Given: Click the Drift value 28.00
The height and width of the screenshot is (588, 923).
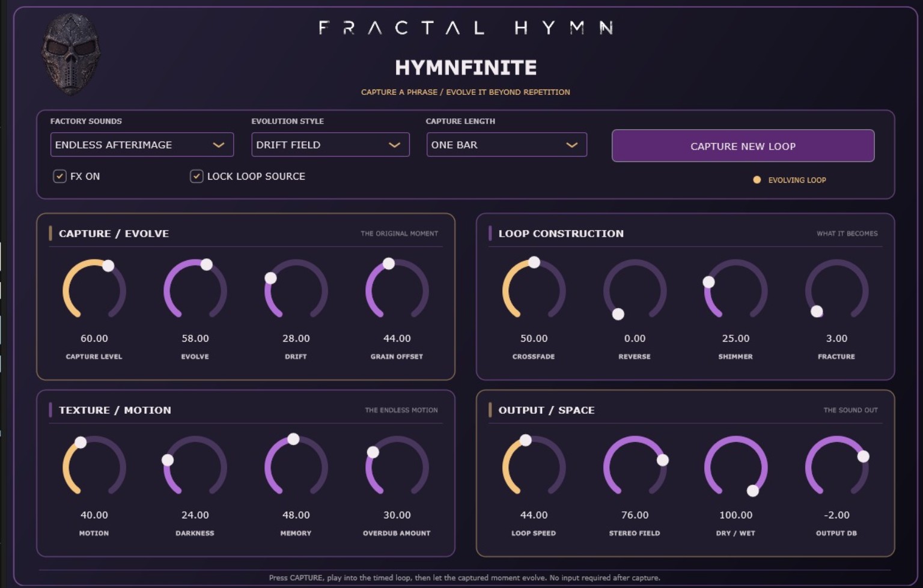Looking at the screenshot, I should pos(296,339).
